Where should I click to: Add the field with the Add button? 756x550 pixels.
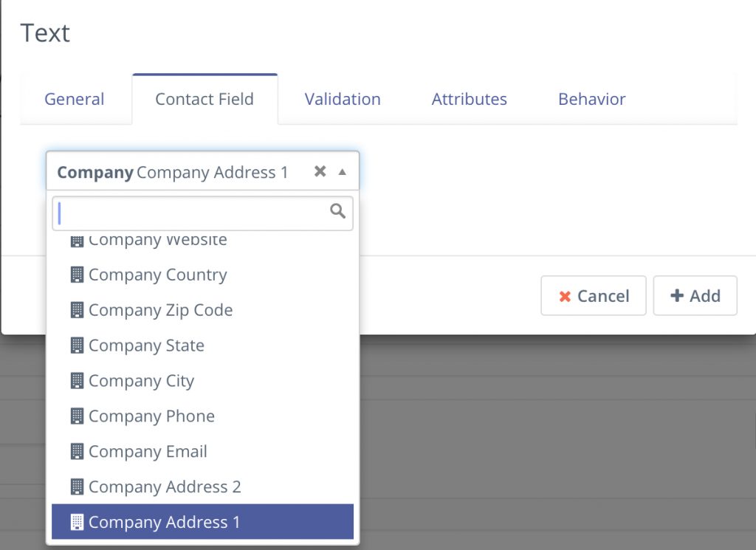(x=695, y=295)
